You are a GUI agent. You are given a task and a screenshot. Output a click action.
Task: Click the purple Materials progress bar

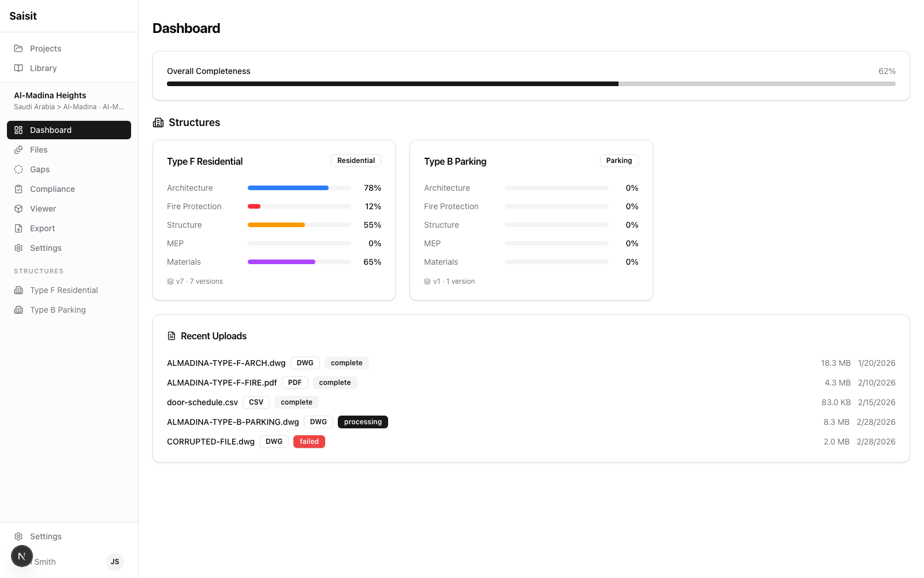(x=299, y=262)
